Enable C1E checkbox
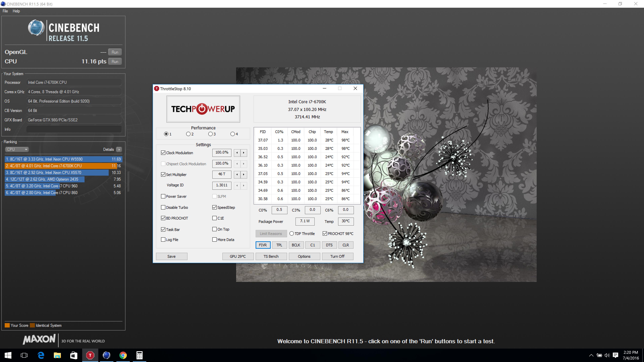644x362 pixels. pyautogui.click(x=214, y=218)
